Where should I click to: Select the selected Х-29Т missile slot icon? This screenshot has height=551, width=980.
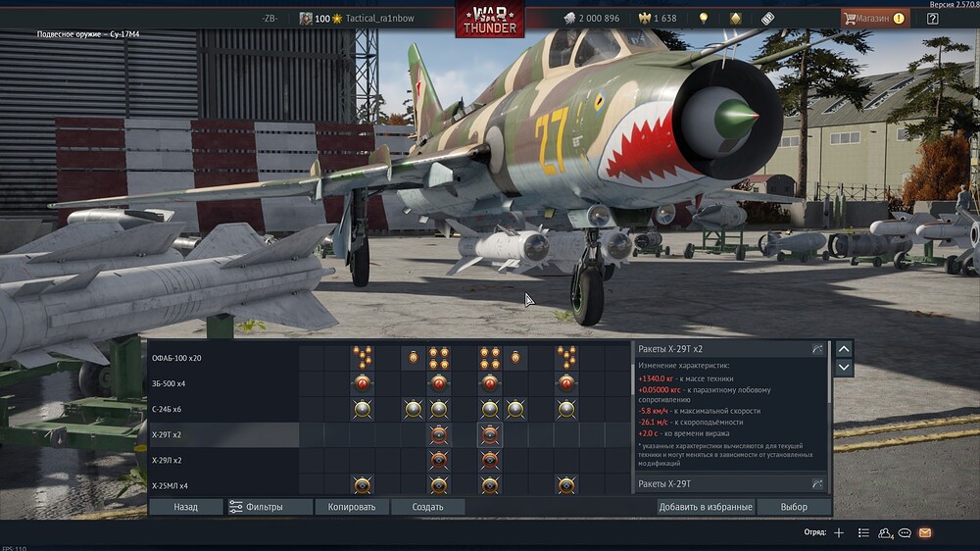pyautogui.click(x=490, y=434)
